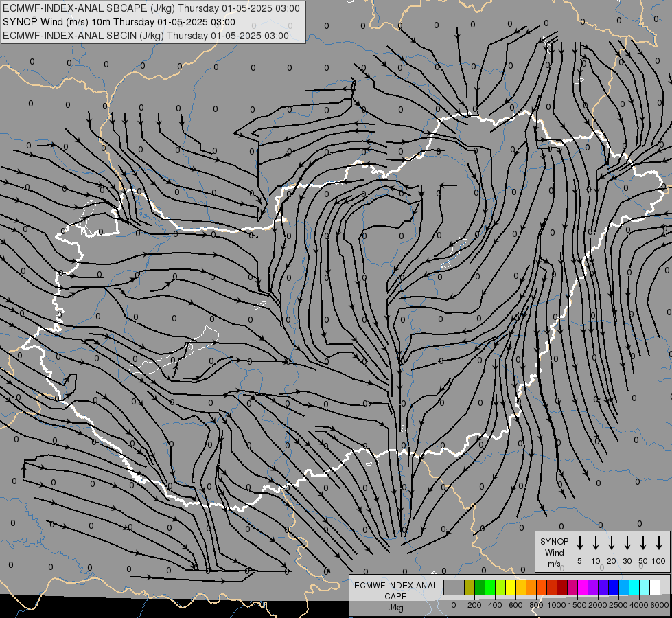
Task: Select the sky blue CAPE swatch
Action: point(623,587)
